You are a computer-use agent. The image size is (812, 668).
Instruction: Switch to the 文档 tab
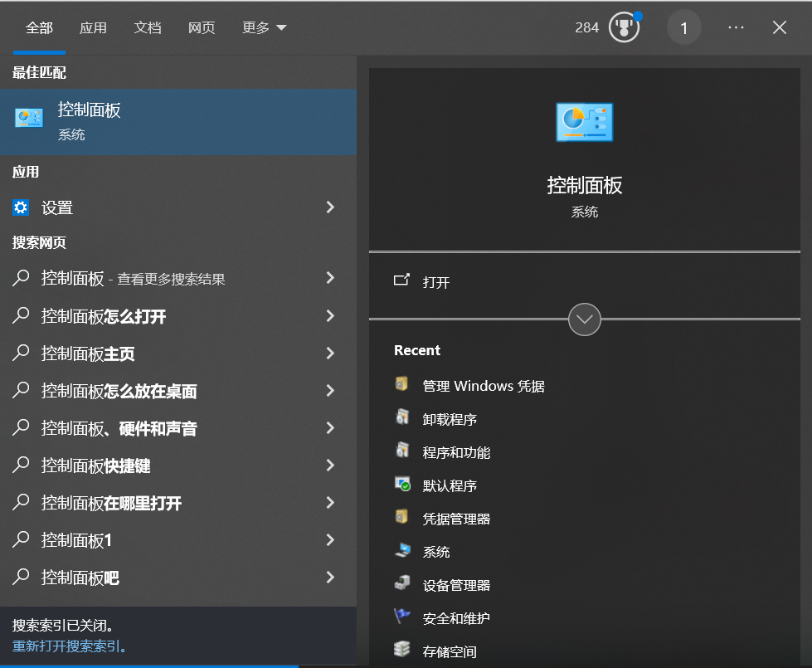click(148, 27)
